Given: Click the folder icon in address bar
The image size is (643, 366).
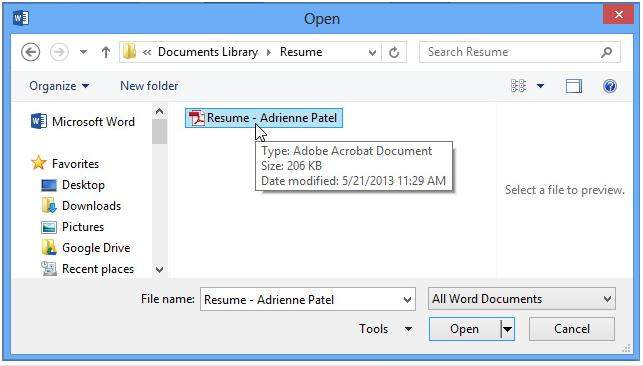Looking at the screenshot, I should 130,52.
